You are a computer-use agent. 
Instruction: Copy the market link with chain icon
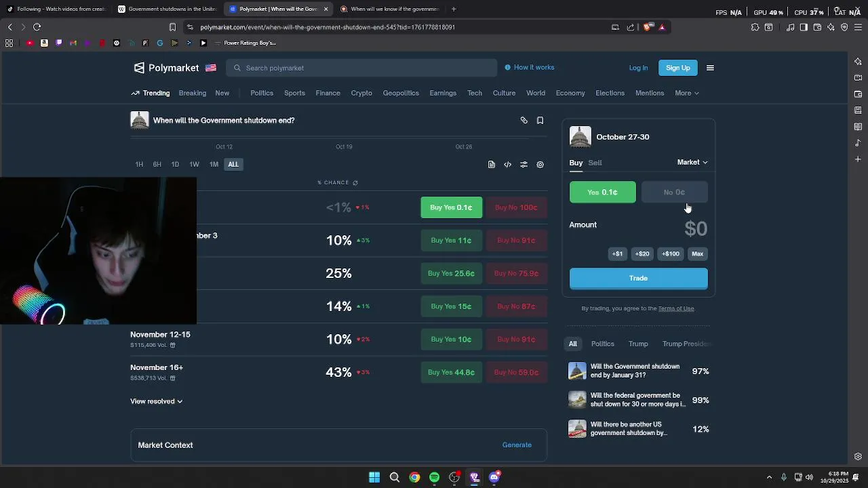click(x=524, y=121)
